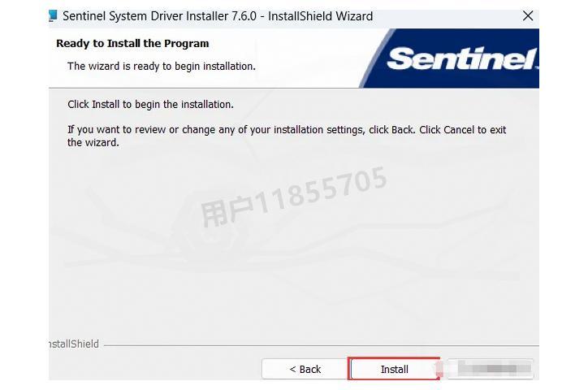Go back with the < Back button
Image resolution: width=588 pixels, height=390 pixels.
[305, 369]
